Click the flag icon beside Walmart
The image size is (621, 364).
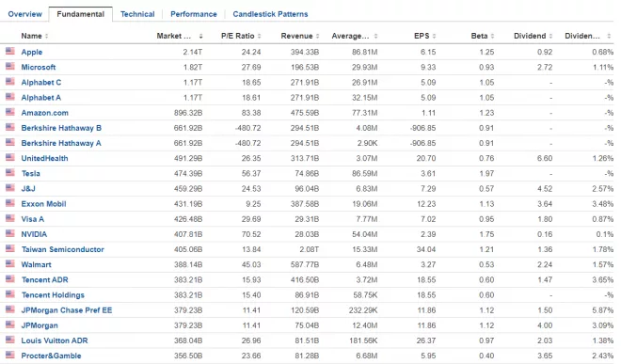pos(10,263)
